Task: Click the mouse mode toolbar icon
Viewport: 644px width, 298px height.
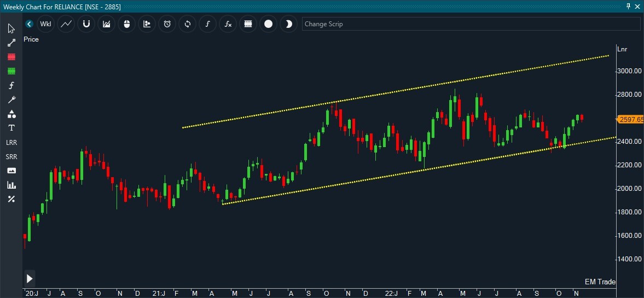Action: coord(126,24)
